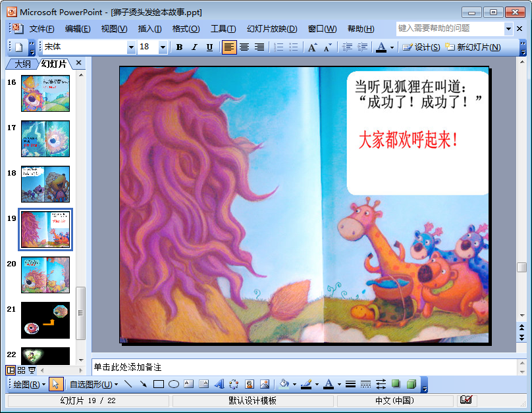The width and height of the screenshot is (532, 413).
Task: Open the 编辑(E) menu
Action: click(78, 29)
